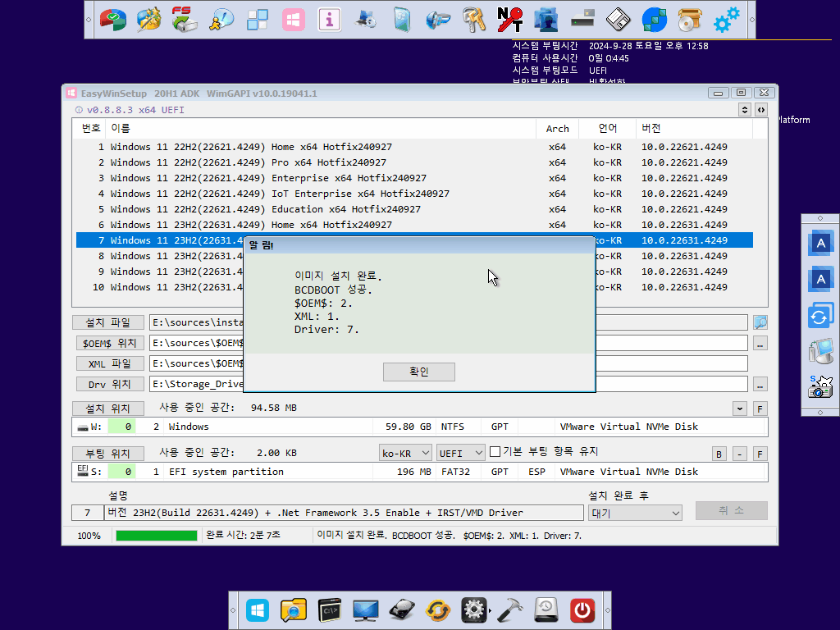The height and width of the screenshot is (630, 840).
Task: Select row 1 Windows 11 22H2 Home
Action: (414, 147)
